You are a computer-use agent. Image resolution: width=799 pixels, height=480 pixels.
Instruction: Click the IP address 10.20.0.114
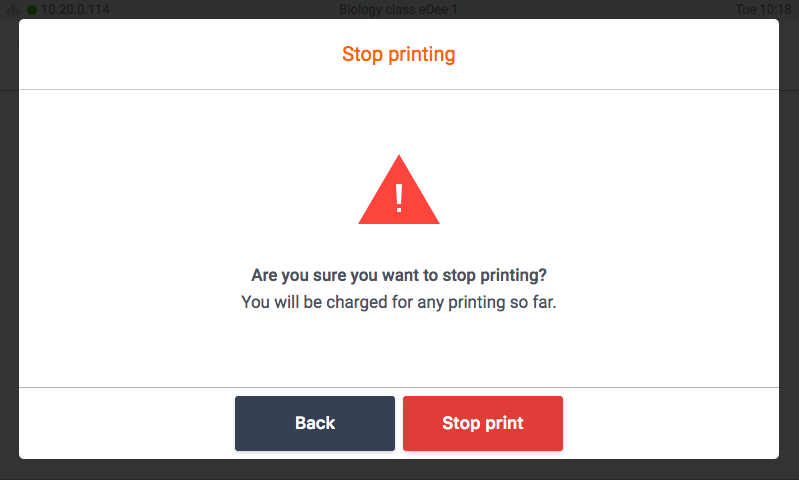point(75,9)
